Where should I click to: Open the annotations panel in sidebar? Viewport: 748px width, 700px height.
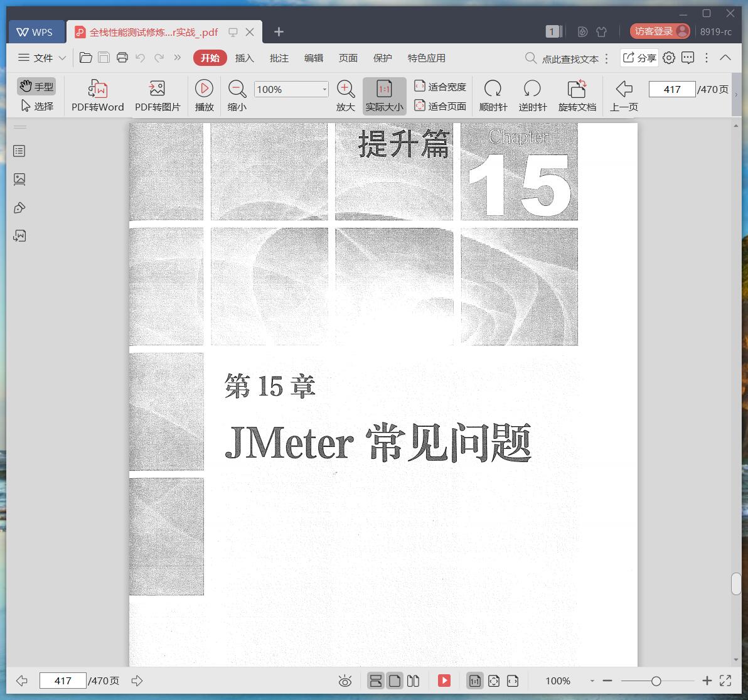[x=19, y=208]
